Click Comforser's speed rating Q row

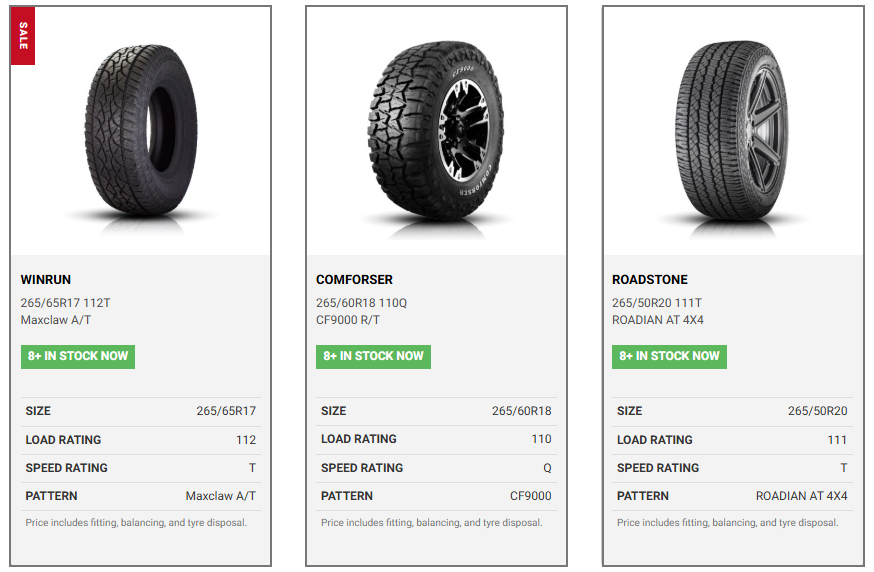point(436,468)
